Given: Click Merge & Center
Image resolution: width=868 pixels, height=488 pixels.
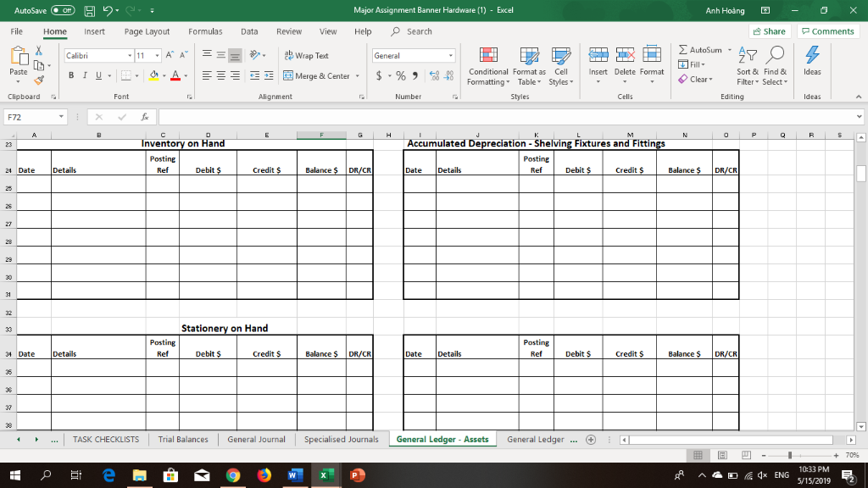Looking at the screenshot, I should coord(317,75).
